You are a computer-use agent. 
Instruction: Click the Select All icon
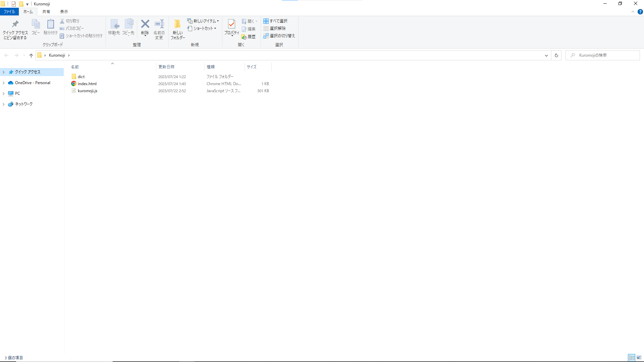266,21
